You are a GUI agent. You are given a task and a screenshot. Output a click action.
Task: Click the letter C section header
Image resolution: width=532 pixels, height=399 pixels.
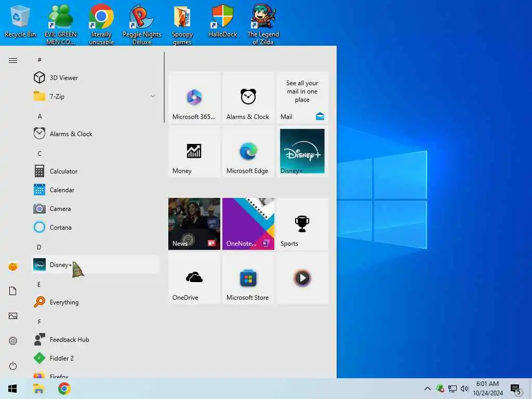[x=39, y=153]
